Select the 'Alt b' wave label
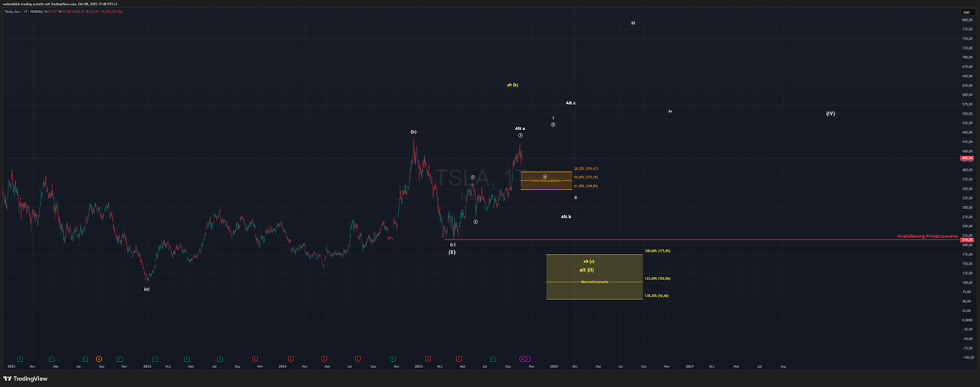 (566, 216)
